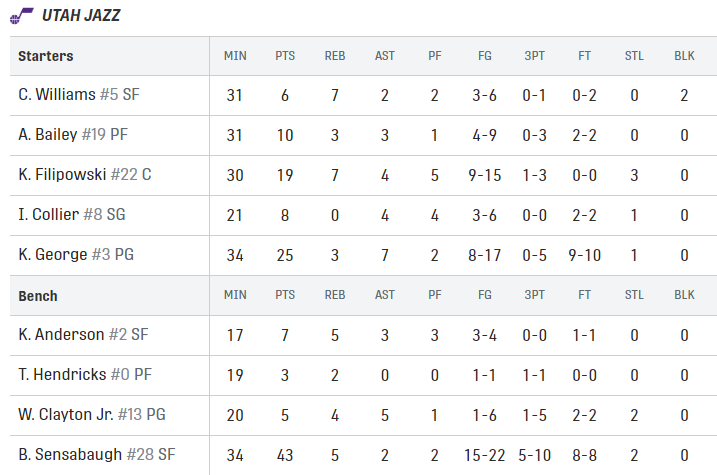This screenshot has width=717, height=475.
Task: Open the UTAH JAZZ team heading
Action: point(81,16)
